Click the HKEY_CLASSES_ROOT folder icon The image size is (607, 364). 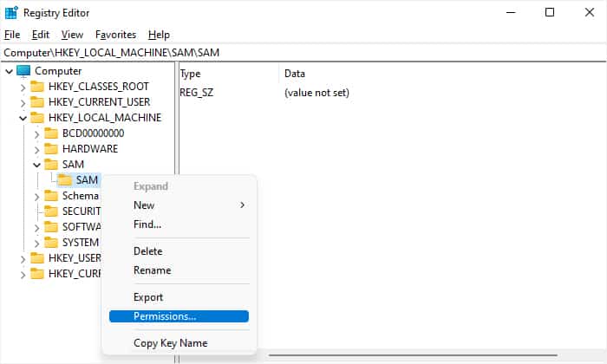[x=37, y=87]
